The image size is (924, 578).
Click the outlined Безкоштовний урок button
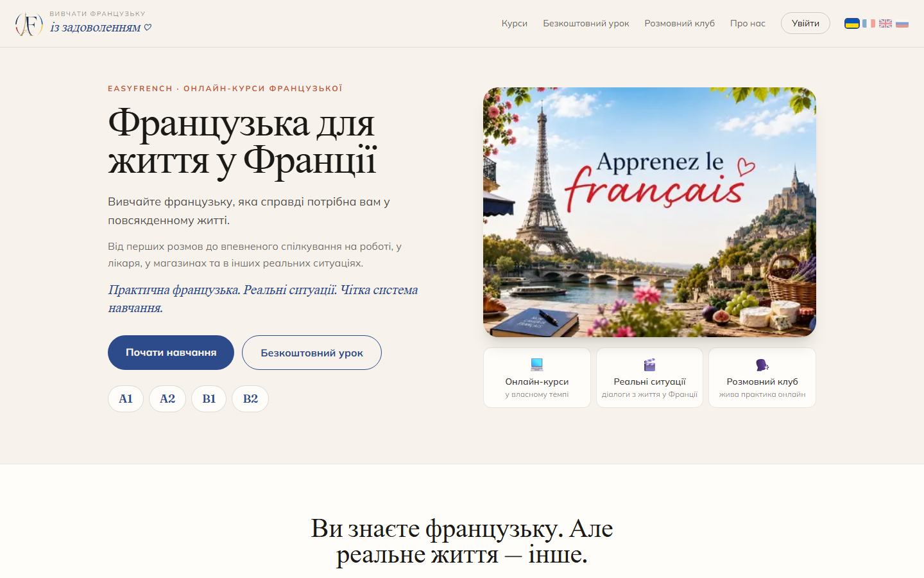[x=312, y=353]
